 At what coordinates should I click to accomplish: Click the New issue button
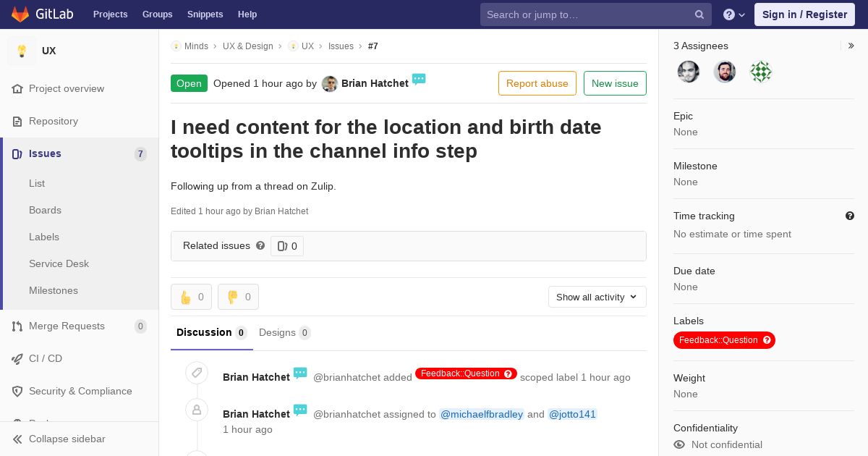615,83
